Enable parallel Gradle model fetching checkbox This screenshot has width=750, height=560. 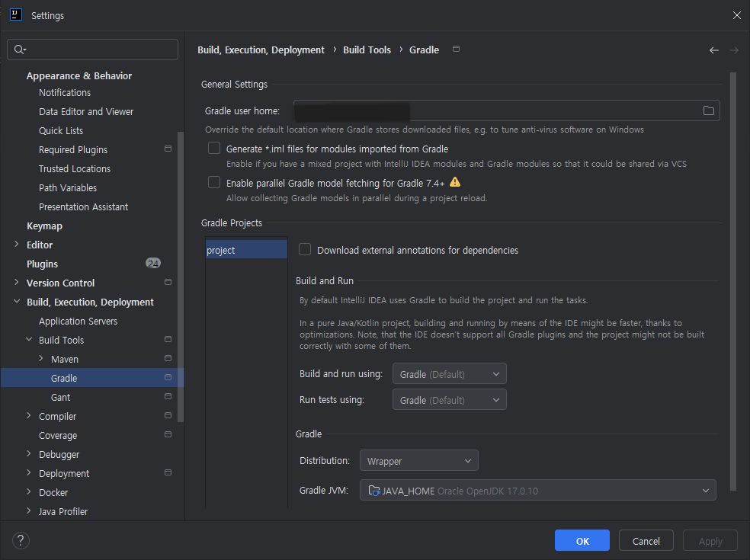point(214,182)
